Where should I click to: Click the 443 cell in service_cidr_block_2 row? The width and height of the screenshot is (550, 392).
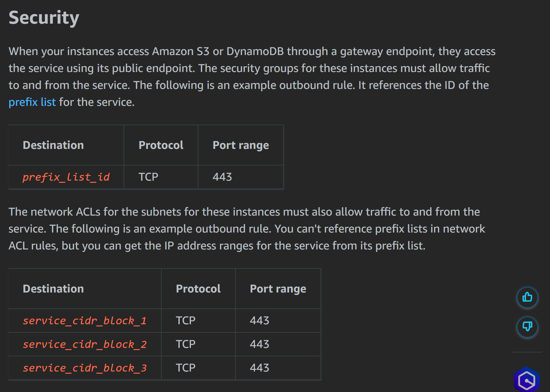click(259, 344)
